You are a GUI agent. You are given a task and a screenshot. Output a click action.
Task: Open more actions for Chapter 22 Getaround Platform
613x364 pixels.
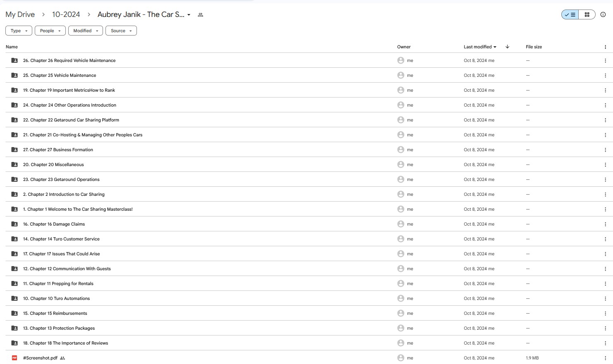(606, 120)
